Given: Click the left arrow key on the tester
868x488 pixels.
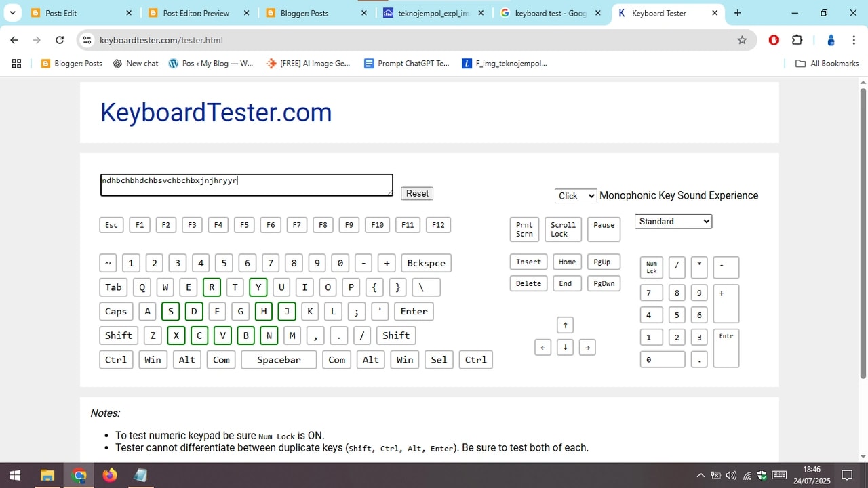Looking at the screenshot, I should (x=542, y=347).
